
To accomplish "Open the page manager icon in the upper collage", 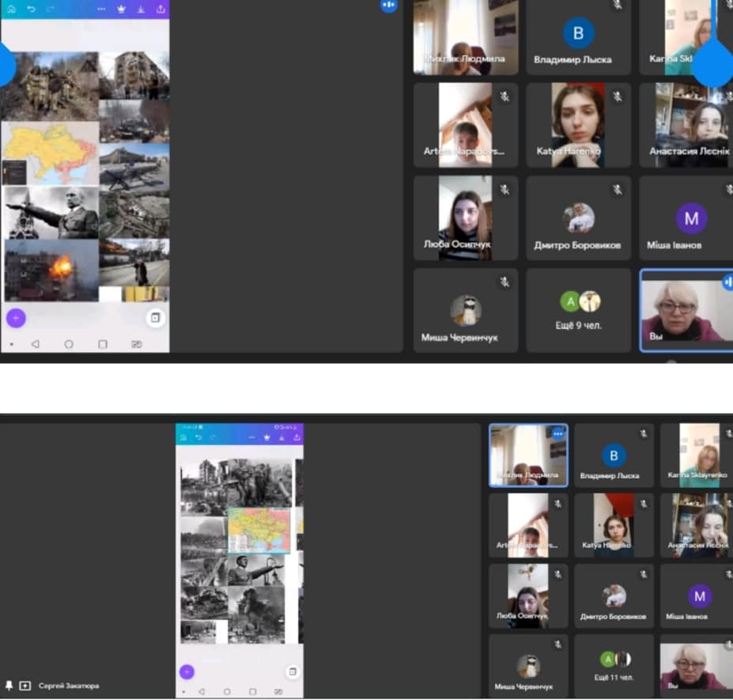I will point(155,318).
